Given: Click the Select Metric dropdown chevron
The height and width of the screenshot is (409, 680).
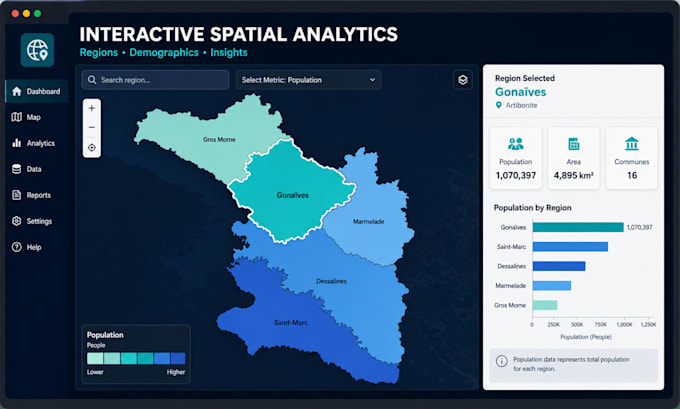Looking at the screenshot, I should click(372, 80).
